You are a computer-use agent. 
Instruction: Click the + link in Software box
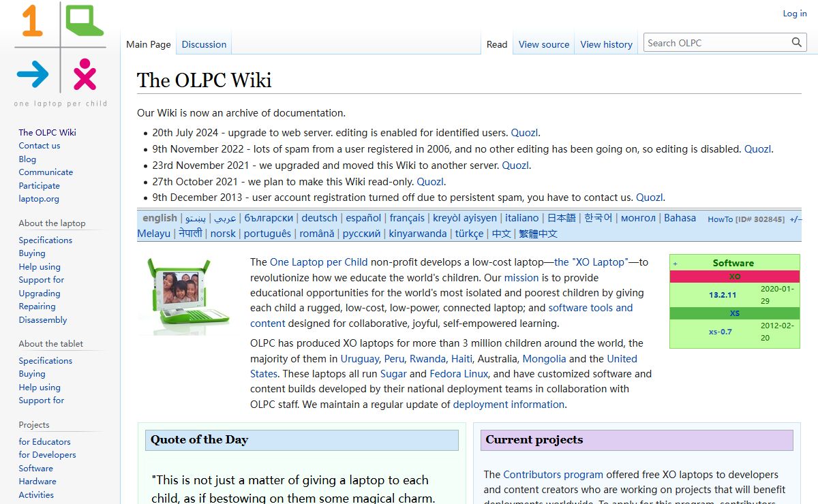(x=675, y=264)
